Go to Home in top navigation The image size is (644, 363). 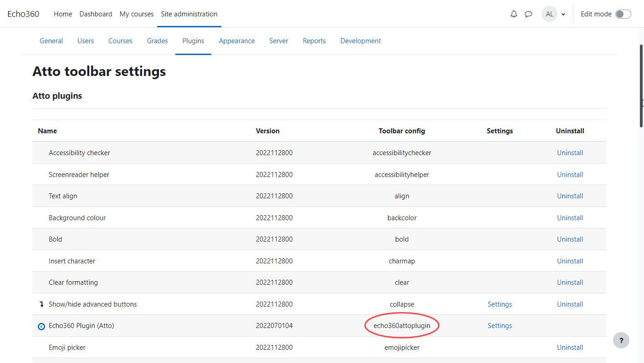(63, 14)
